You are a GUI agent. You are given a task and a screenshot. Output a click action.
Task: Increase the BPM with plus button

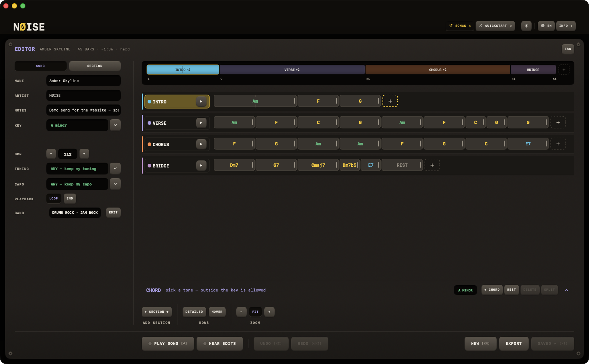point(84,154)
